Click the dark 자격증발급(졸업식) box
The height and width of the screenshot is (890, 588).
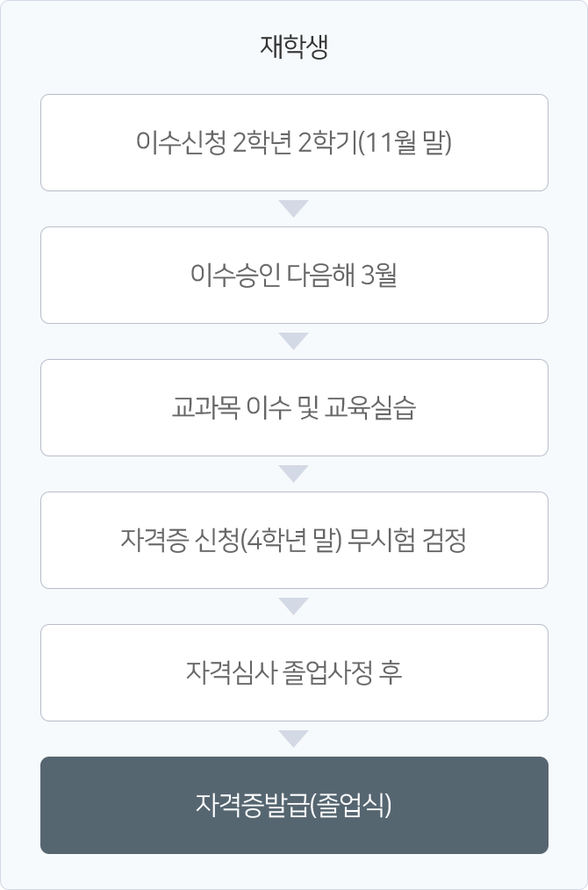pos(294,806)
